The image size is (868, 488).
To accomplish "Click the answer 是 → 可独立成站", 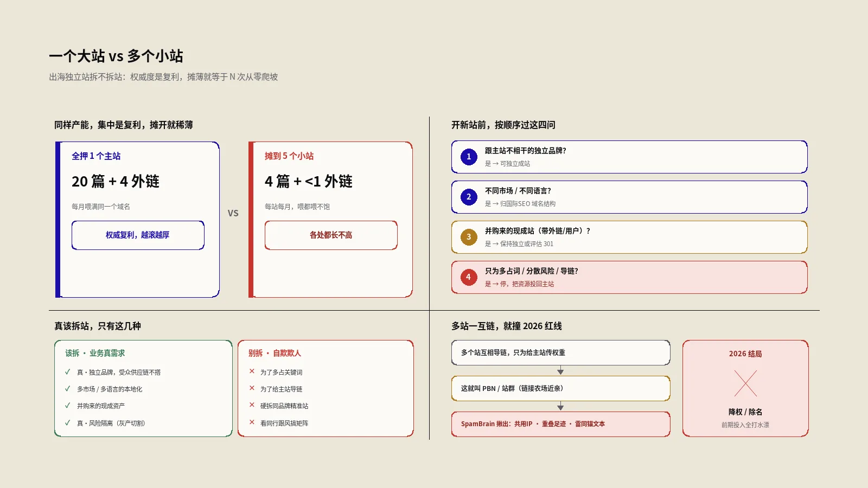I will pos(507,164).
